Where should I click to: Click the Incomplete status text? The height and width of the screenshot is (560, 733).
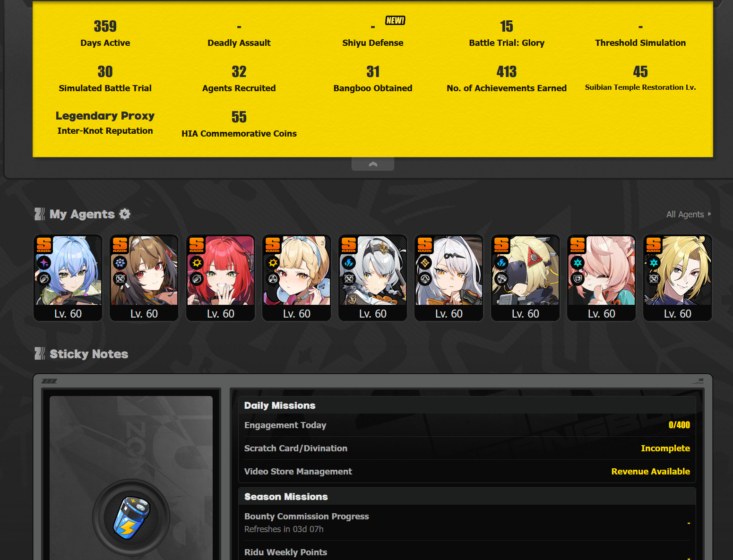pyautogui.click(x=665, y=448)
